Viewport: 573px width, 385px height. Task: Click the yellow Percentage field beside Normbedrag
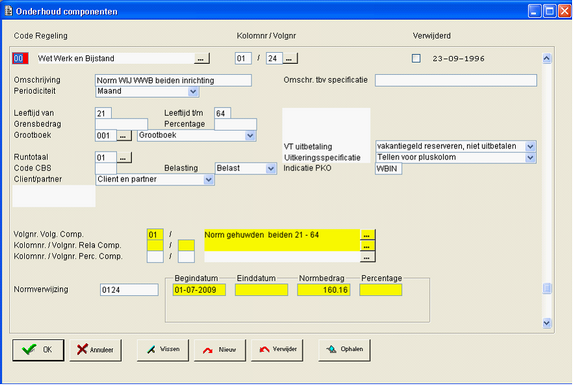(x=380, y=290)
